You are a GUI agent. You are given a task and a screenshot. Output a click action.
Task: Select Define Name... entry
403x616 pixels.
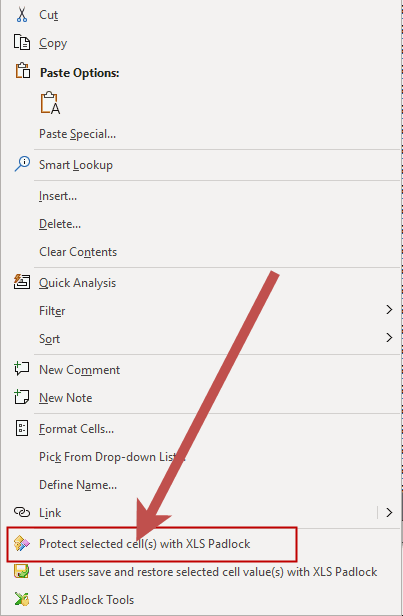click(x=78, y=485)
